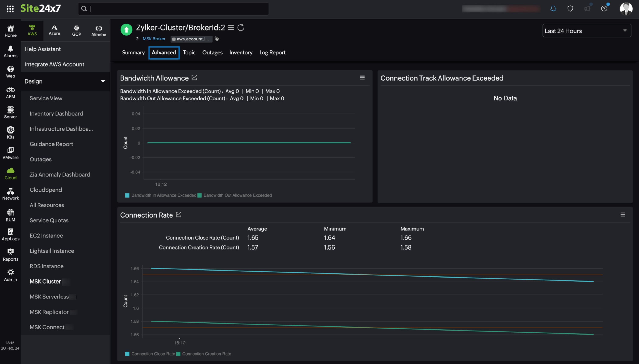Image resolution: width=639 pixels, height=364 pixels.
Task: Open the K8s module in sidebar
Action: [x=11, y=132]
